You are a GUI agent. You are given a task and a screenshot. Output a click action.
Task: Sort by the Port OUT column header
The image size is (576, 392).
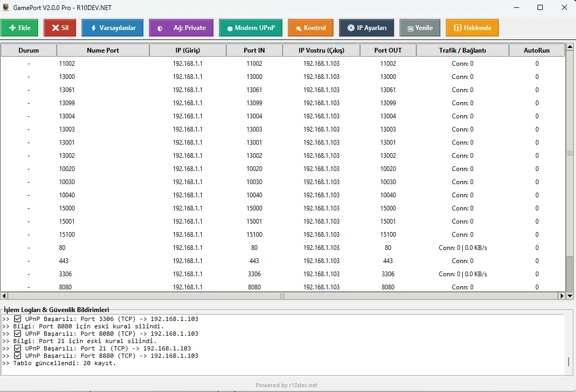pyautogui.click(x=388, y=51)
